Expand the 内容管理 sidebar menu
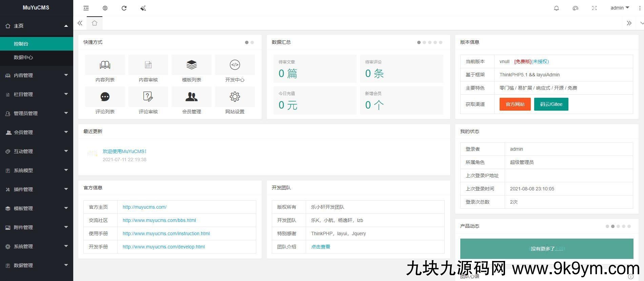644x281 pixels. 37,75
